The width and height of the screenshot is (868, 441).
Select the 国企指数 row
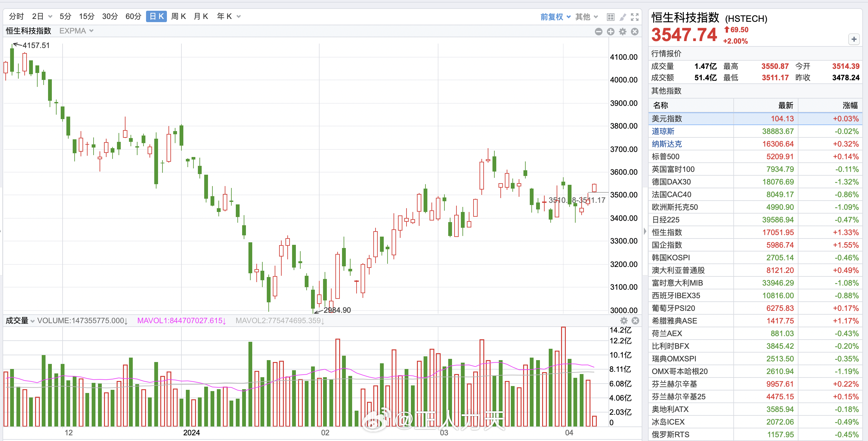pos(755,245)
